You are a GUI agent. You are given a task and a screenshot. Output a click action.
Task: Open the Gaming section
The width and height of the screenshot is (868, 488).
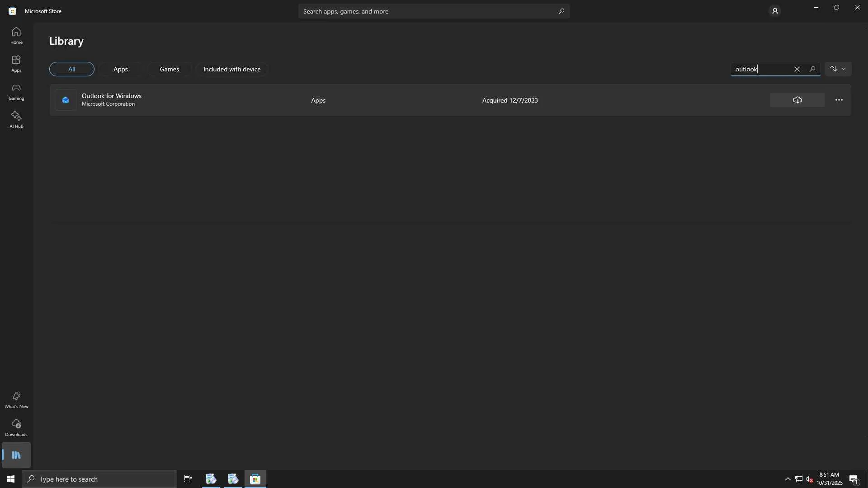[x=16, y=91]
